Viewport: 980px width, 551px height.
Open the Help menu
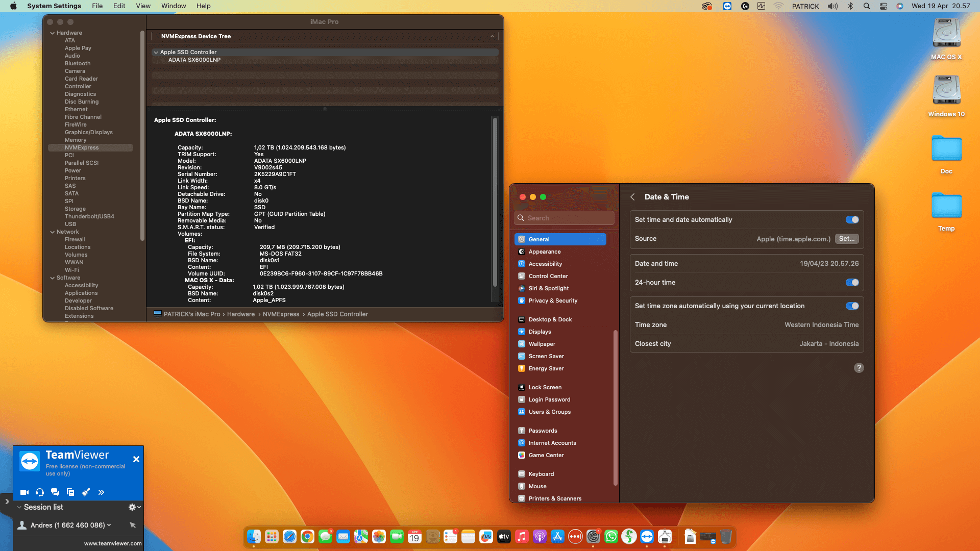click(204, 6)
